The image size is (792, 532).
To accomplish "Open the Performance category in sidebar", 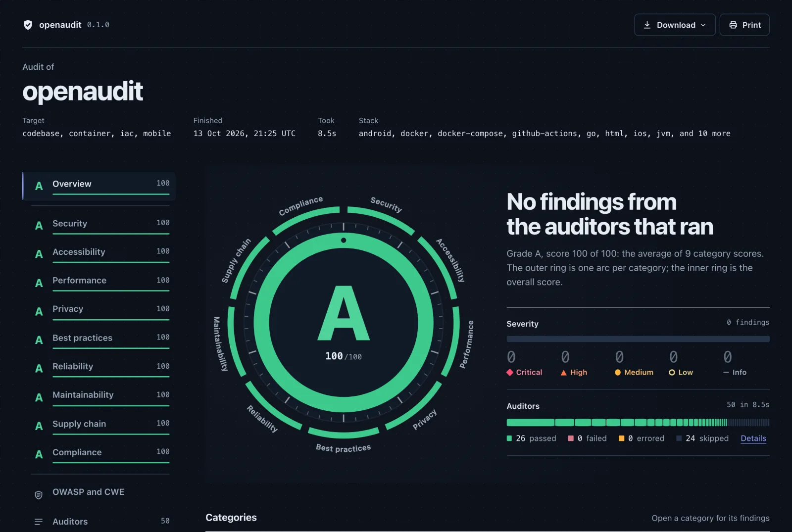I will tap(100, 282).
